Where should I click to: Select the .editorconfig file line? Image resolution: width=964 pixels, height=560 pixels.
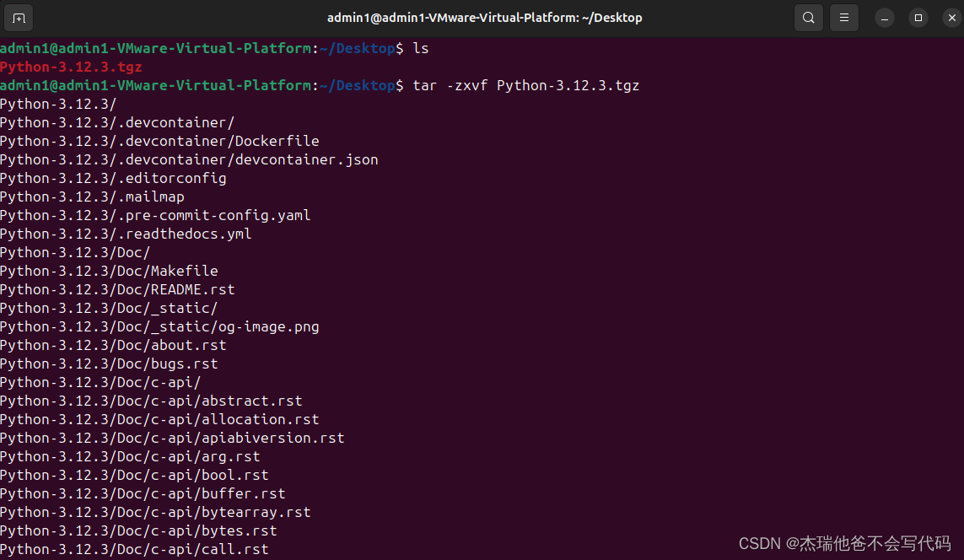coord(113,178)
